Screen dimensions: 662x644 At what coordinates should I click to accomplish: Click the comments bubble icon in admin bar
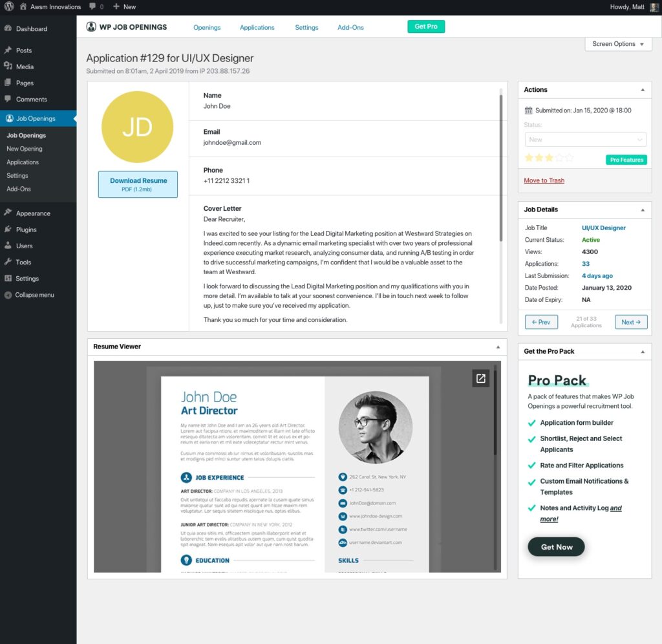point(92,6)
